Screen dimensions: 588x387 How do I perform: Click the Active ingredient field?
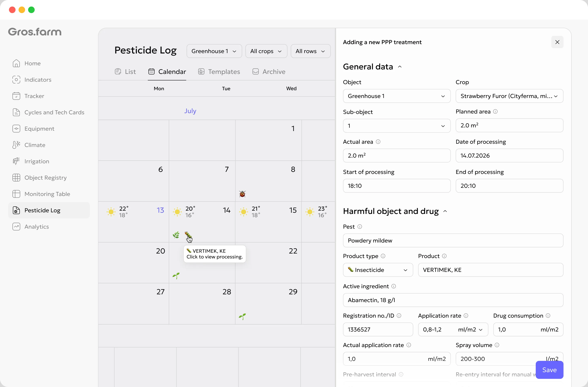[x=453, y=300]
